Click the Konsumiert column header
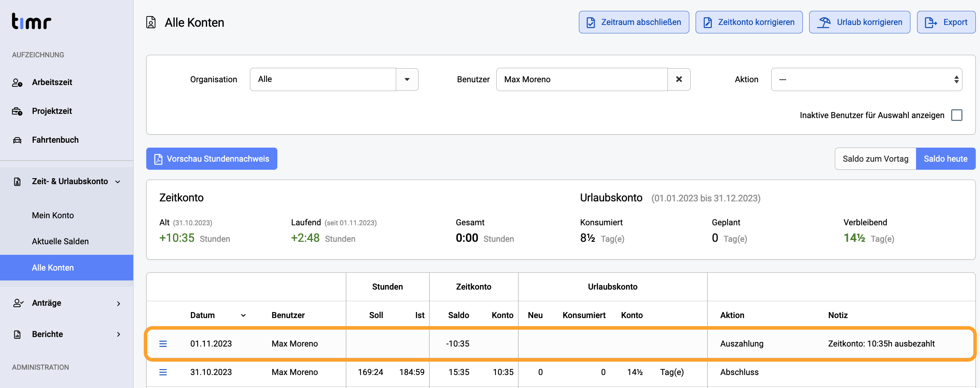 click(584, 315)
